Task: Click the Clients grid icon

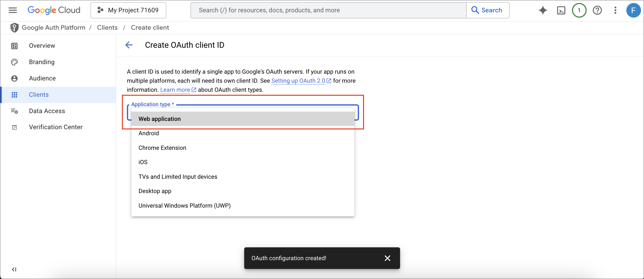Action: pyautogui.click(x=14, y=95)
